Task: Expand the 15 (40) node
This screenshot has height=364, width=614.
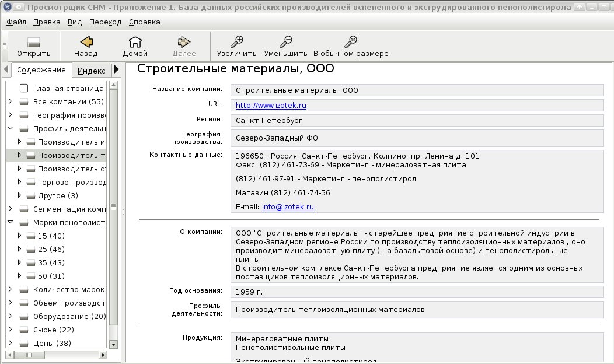Action: 19,235
